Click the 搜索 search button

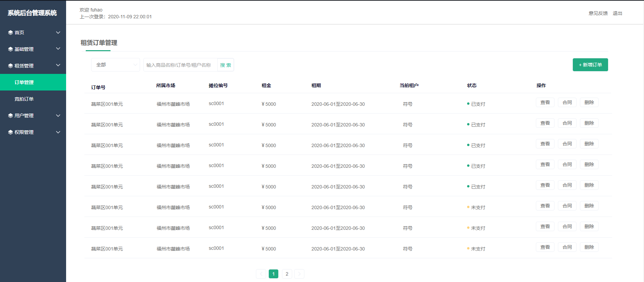pos(225,65)
